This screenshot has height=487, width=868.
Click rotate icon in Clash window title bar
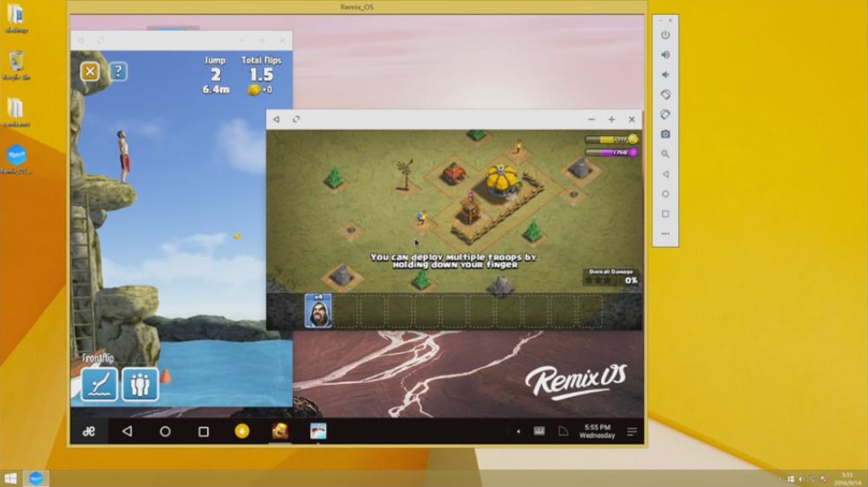(297, 119)
